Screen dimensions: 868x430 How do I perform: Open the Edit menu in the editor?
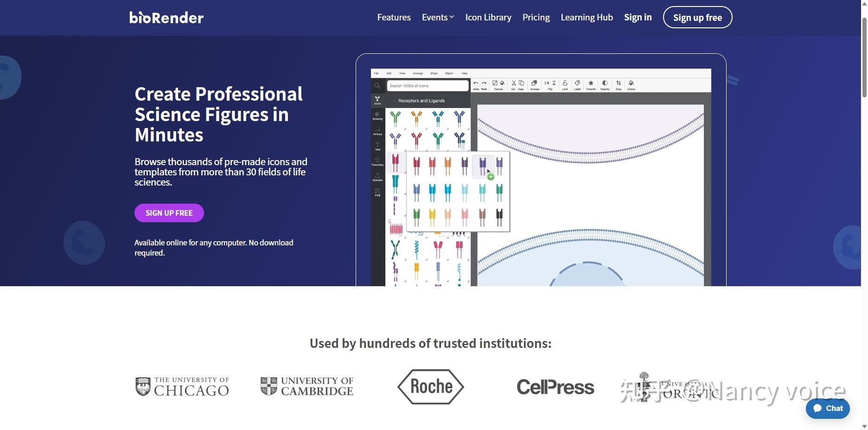pyautogui.click(x=389, y=73)
